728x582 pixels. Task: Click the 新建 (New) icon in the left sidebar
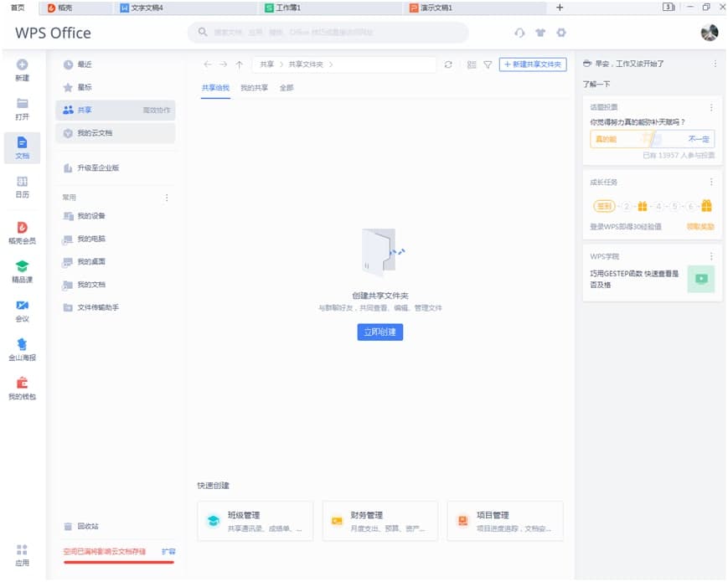click(x=22, y=65)
